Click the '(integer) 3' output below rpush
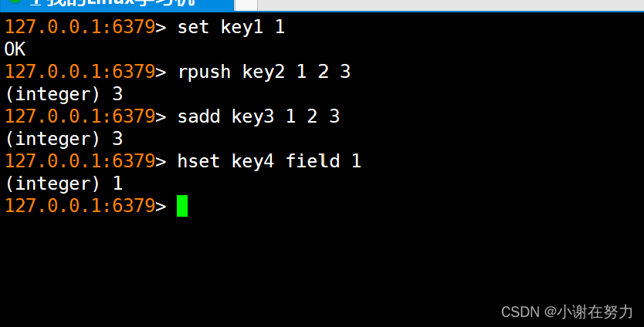 63,94
